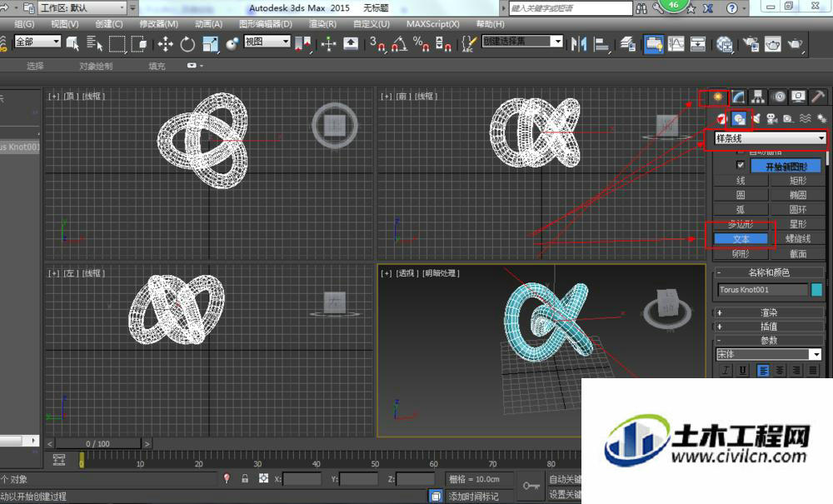Toggle the 3D Snaps magnet
The image size is (833, 504).
pos(377,43)
